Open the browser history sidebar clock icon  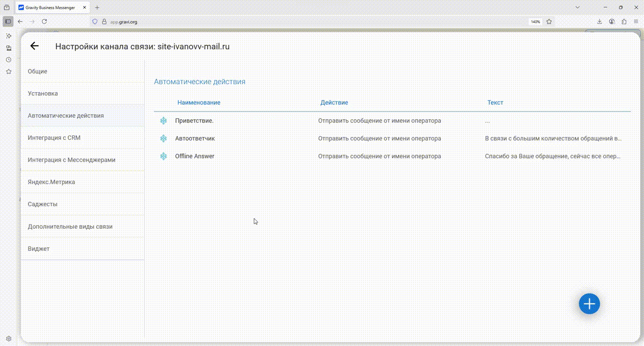pyautogui.click(x=9, y=60)
